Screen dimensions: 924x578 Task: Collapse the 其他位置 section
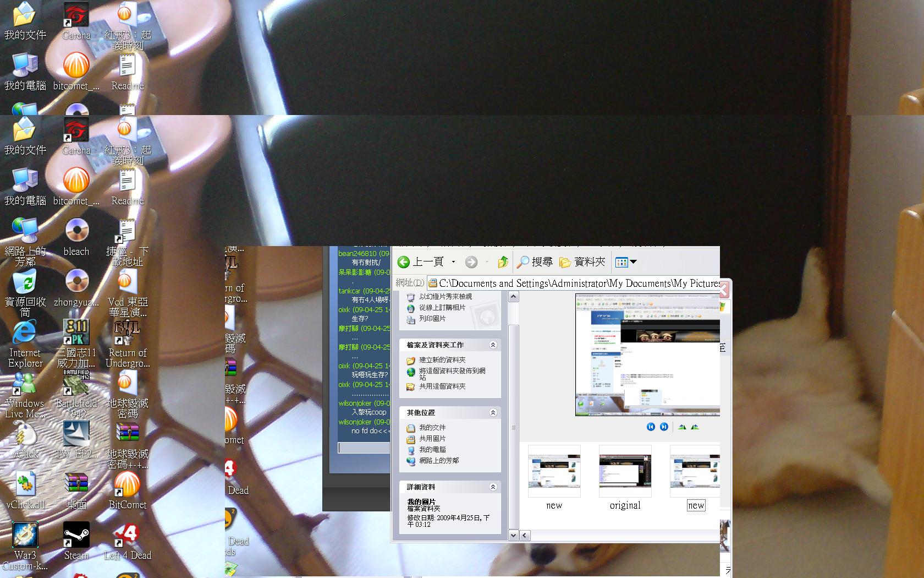click(x=493, y=412)
